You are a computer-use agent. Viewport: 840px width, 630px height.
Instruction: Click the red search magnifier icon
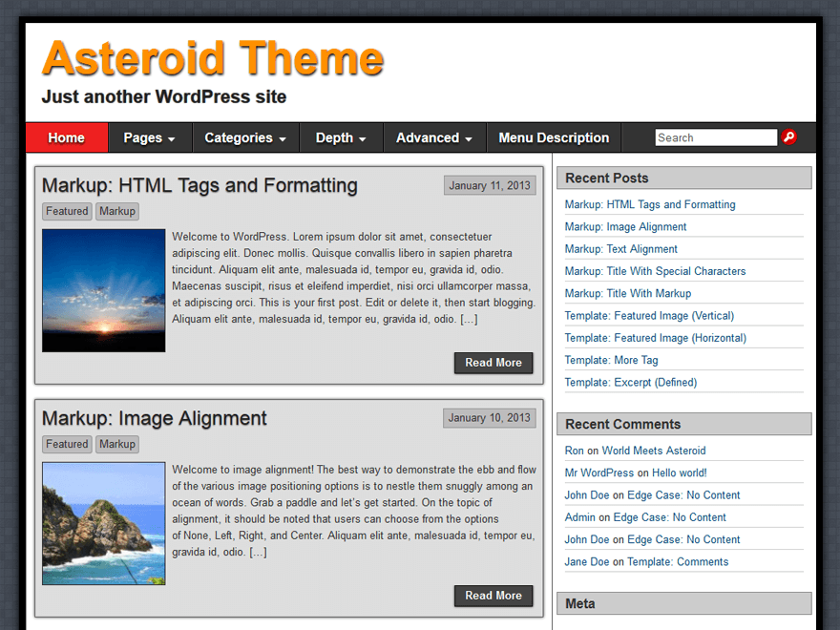pyautogui.click(x=788, y=137)
